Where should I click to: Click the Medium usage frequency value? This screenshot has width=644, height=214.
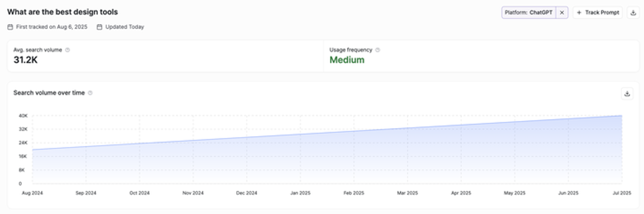(347, 60)
